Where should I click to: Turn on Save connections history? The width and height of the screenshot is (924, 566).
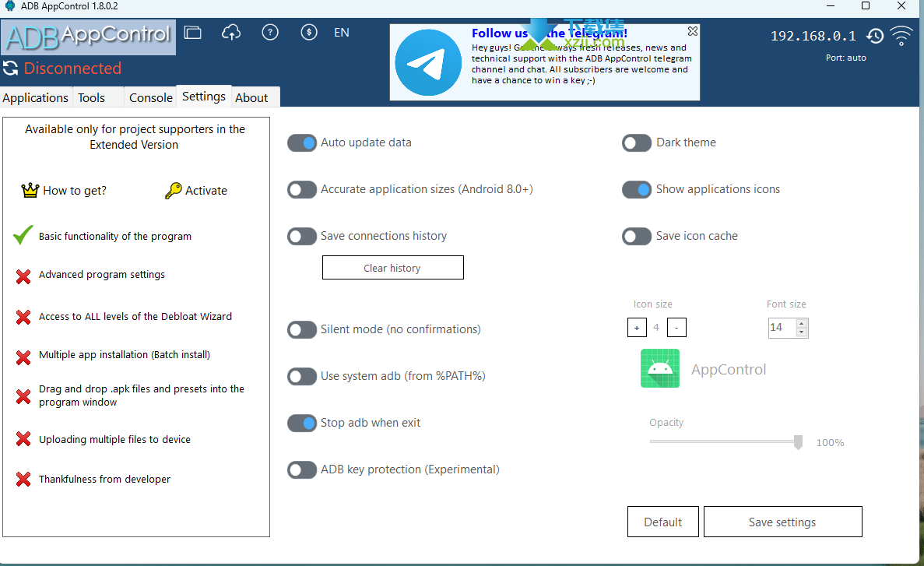pyautogui.click(x=302, y=237)
